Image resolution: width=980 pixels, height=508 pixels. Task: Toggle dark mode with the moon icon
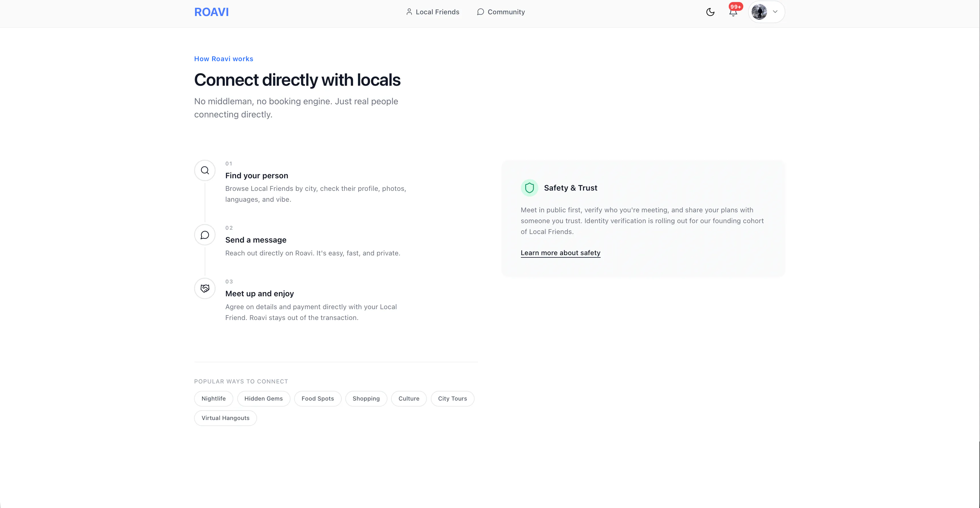(710, 12)
